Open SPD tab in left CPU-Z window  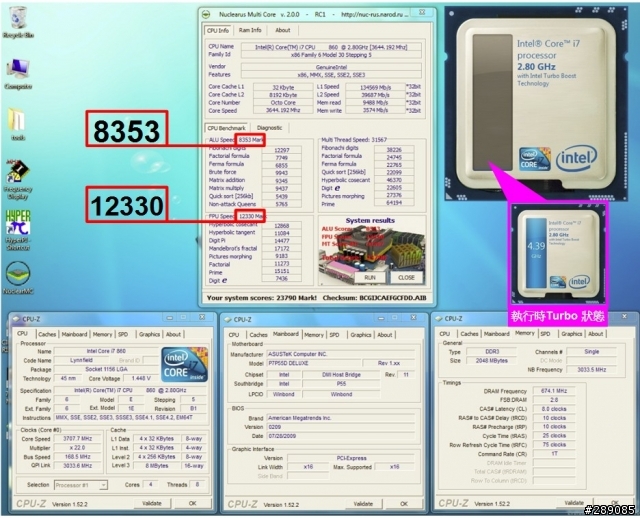(123, 334)
